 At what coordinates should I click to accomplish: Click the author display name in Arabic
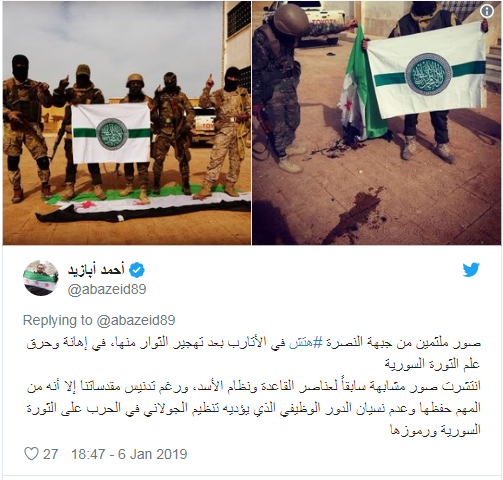(x=96, y=269)
